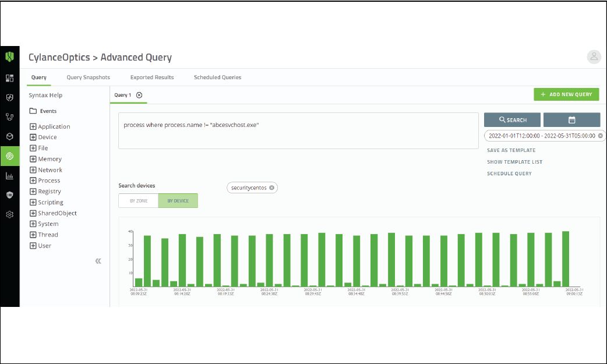Click Save As Template link
Viewport: 607px width, 364px height.
point(511,150)
